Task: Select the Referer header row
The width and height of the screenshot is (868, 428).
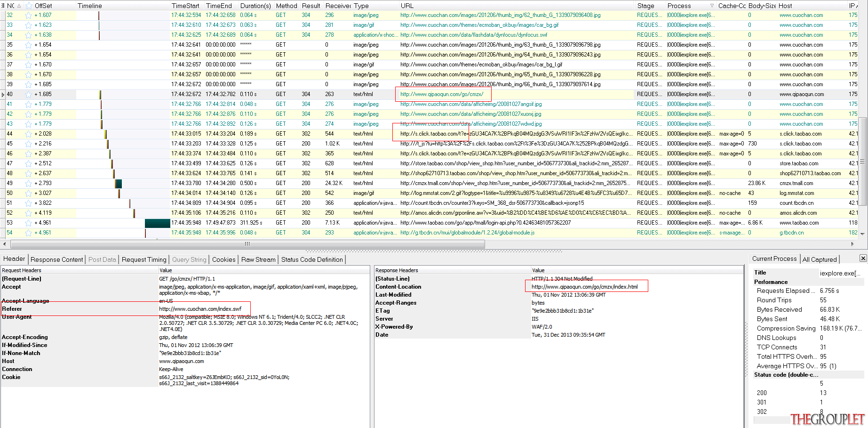Action: [185, 309]
